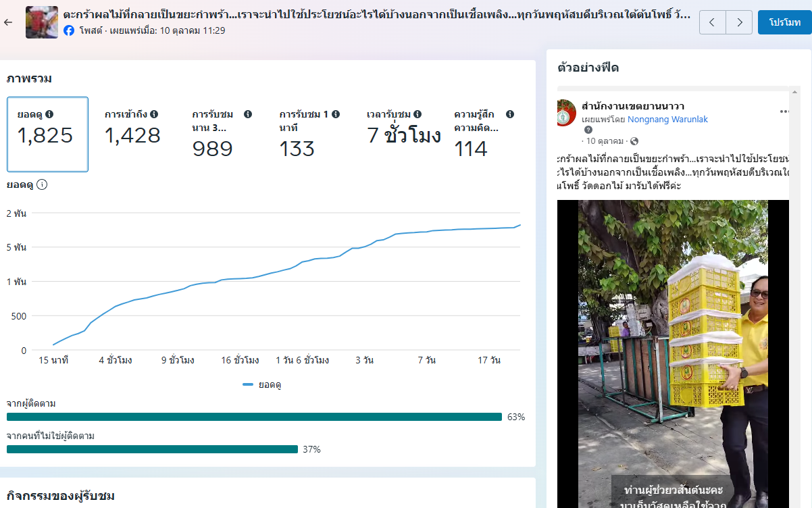Image resolution: width=812 pixels, height=508 pixels.
Task: Go to the previous post with the left chevron
Action: 712,22
